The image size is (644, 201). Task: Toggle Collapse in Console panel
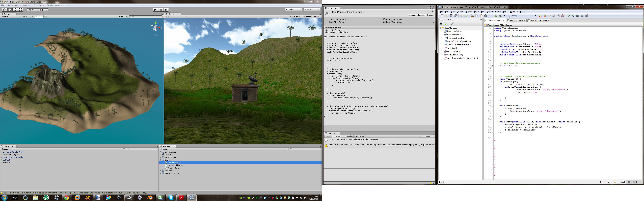[336, 136]
